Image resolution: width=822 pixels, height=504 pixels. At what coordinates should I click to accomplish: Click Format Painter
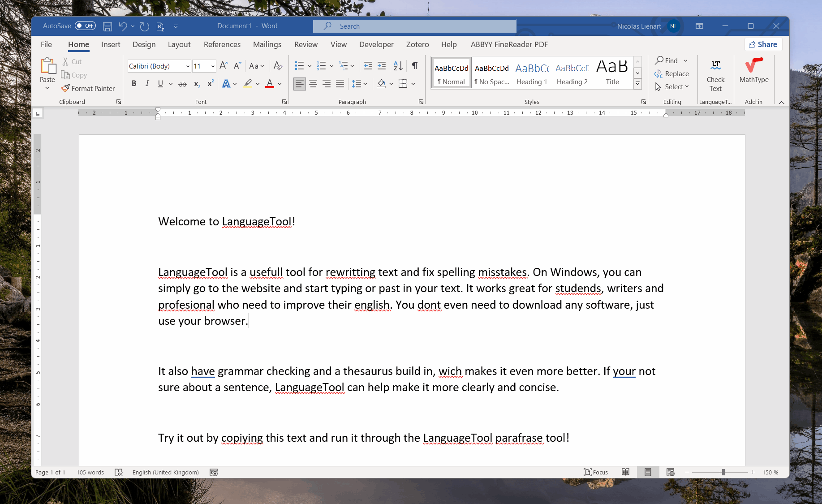tap(88, 88)
